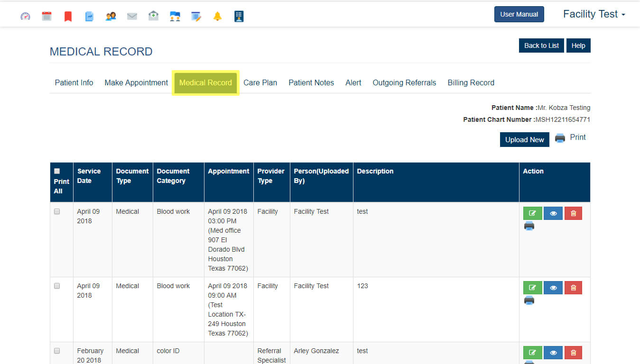Print the first Blood work record row

529,226
